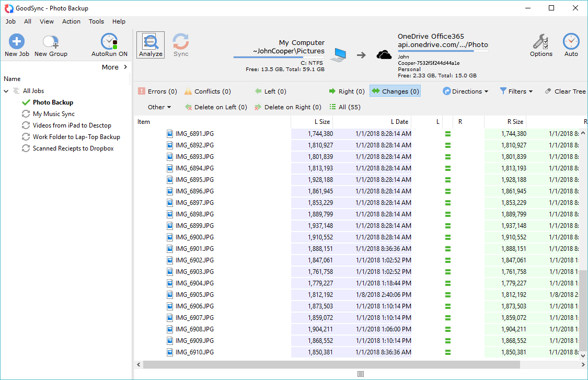
Task: Open the Action menu
Action: pos(71,21)
